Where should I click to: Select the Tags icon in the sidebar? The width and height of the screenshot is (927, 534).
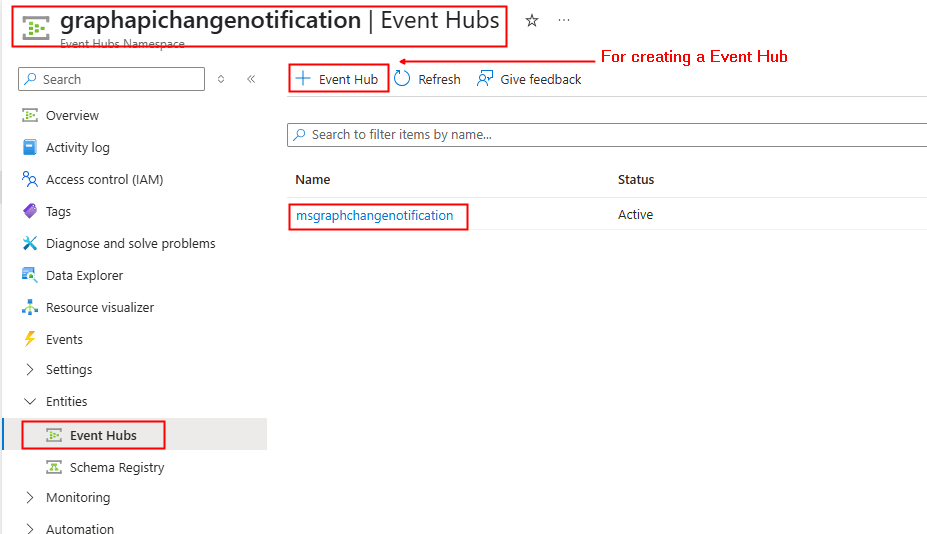click(30, 212)
